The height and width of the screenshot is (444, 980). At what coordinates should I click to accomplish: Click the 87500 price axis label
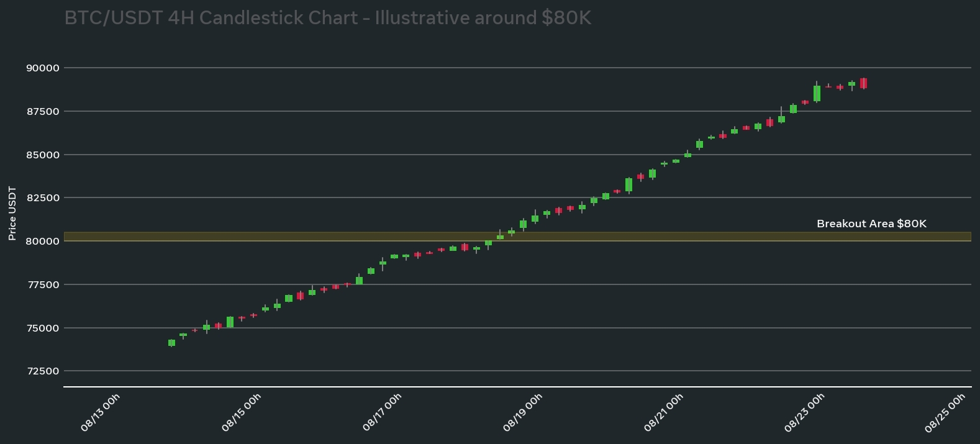click(x=43, y=111)
